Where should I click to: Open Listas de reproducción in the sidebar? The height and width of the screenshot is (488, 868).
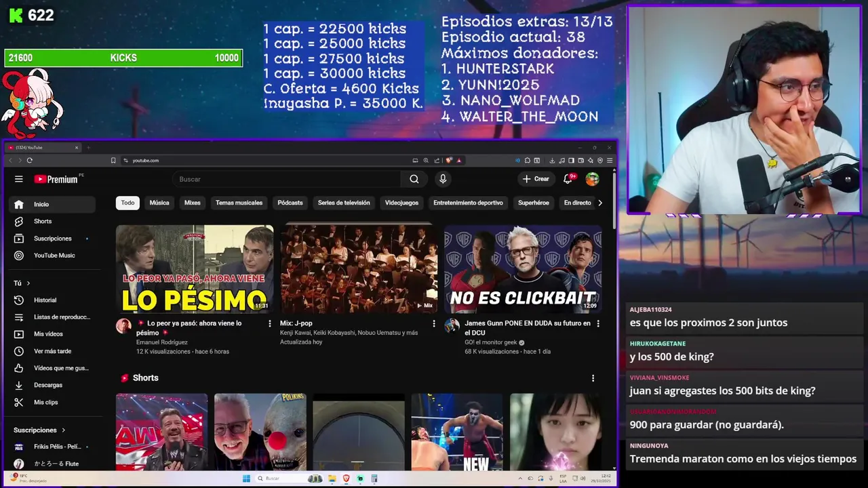pos(52,317)
